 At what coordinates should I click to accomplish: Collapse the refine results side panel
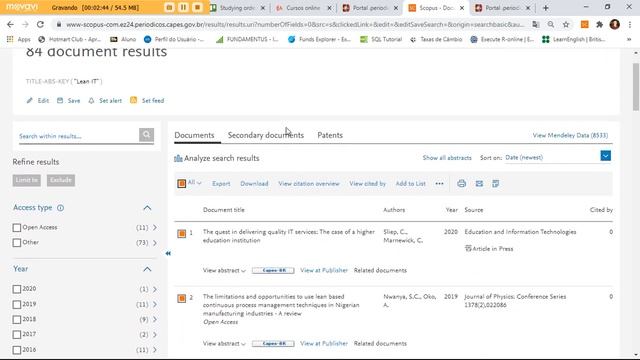point(168,253)
